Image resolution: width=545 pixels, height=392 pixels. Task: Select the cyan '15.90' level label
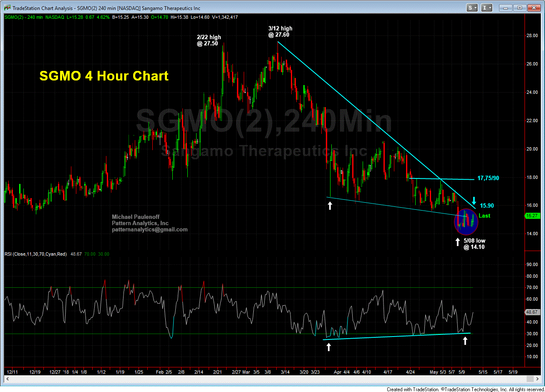[x=487, y=206]
